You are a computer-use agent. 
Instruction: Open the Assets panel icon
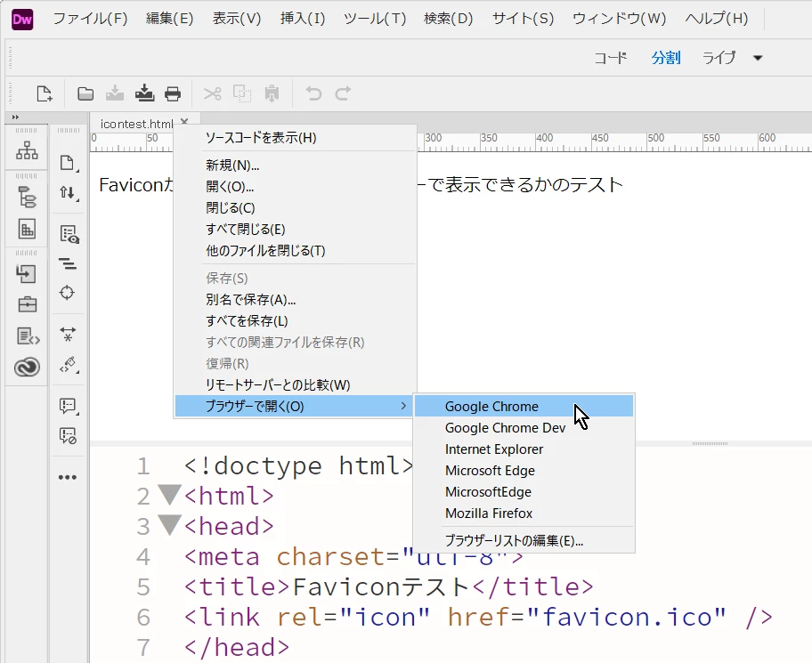tap(27, 229)
